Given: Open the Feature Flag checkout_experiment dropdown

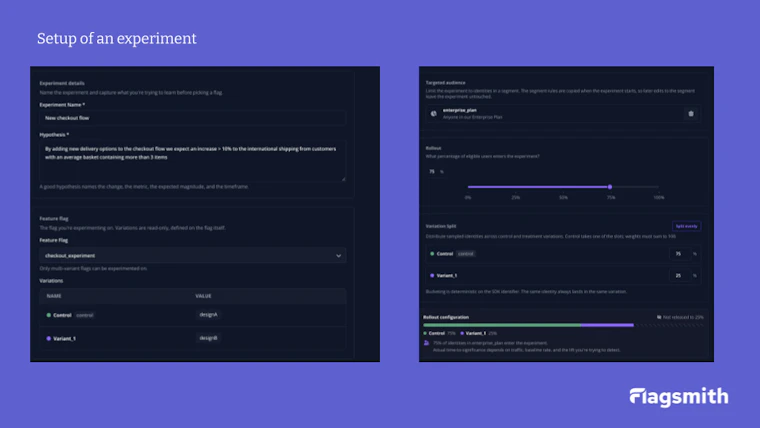Looking at the screenshot, I should tap(192, 255).
